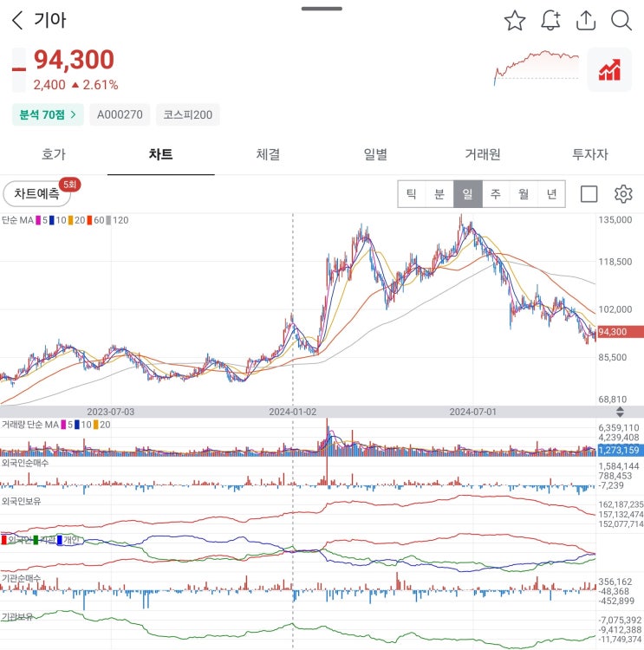Click the red MA 60 color swatch

pos(89,220)
